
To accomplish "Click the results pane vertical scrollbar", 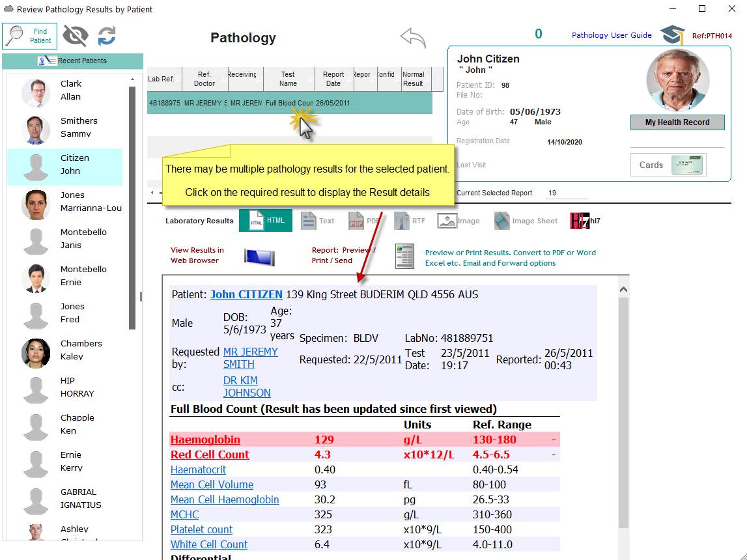I will tap(623, 412).
